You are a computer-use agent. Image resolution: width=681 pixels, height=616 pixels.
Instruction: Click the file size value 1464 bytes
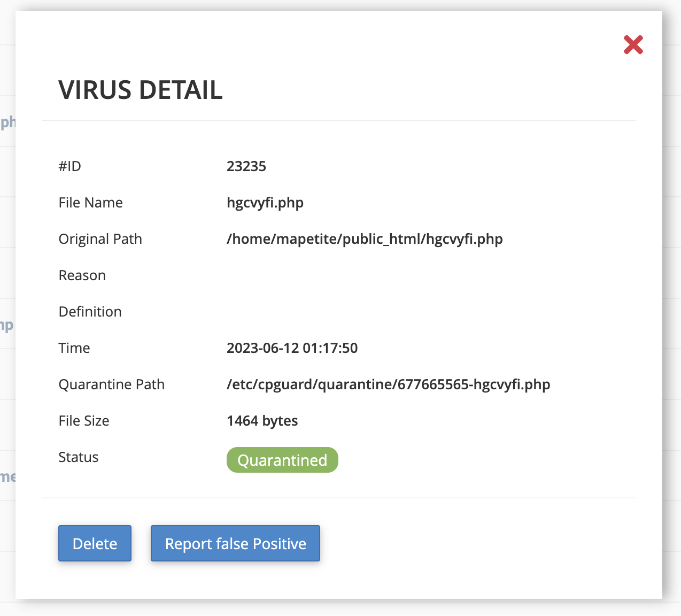pos(262,421)
